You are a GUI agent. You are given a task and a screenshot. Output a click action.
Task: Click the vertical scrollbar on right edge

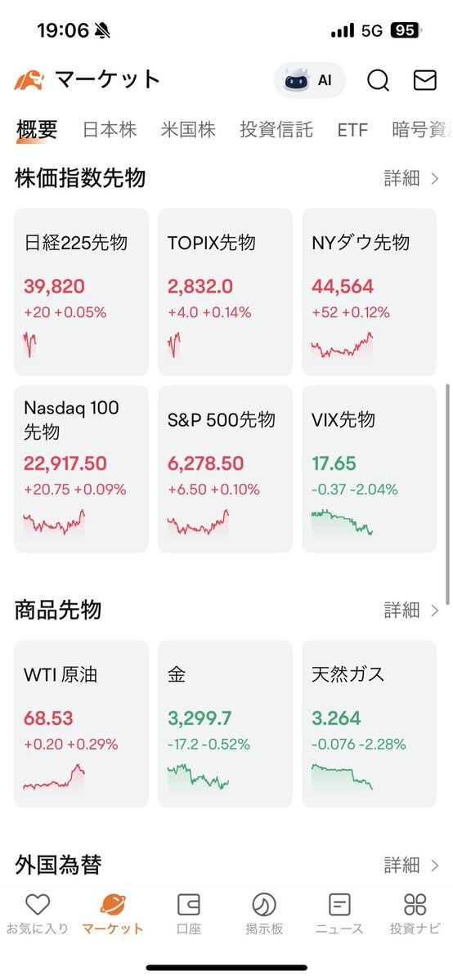tap(447, 494)
